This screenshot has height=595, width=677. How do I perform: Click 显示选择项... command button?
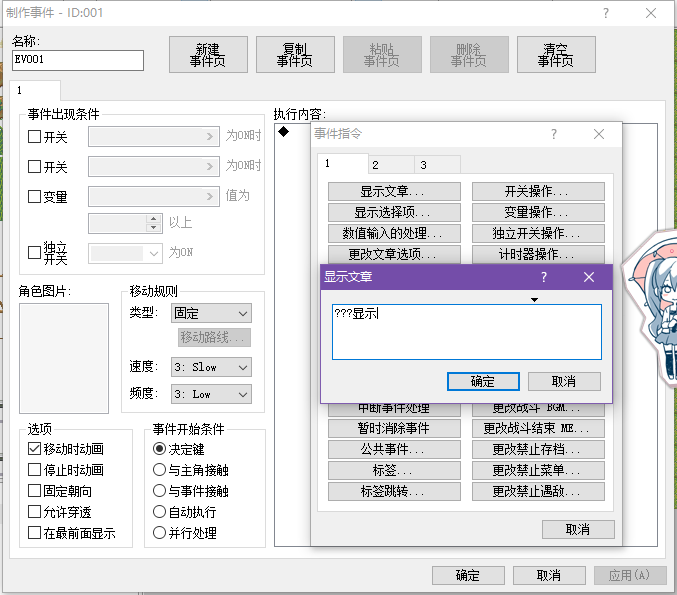pos(394,212)
